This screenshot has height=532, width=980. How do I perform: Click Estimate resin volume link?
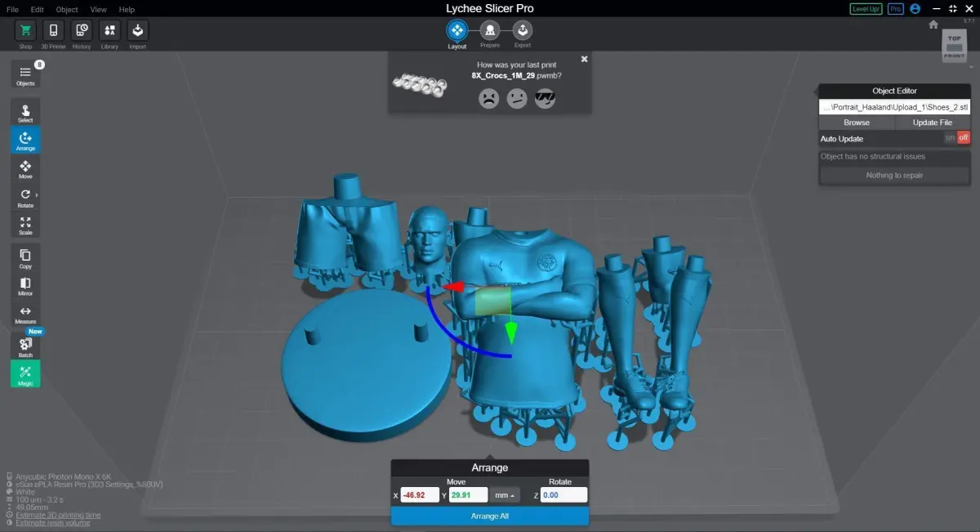[53, 523]
